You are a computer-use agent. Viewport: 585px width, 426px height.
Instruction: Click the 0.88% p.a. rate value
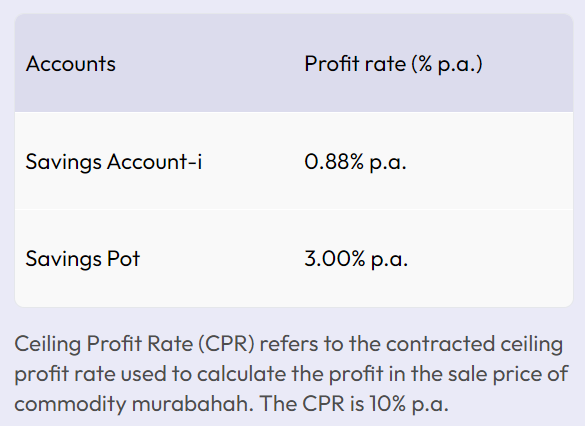tap(355, 162)
